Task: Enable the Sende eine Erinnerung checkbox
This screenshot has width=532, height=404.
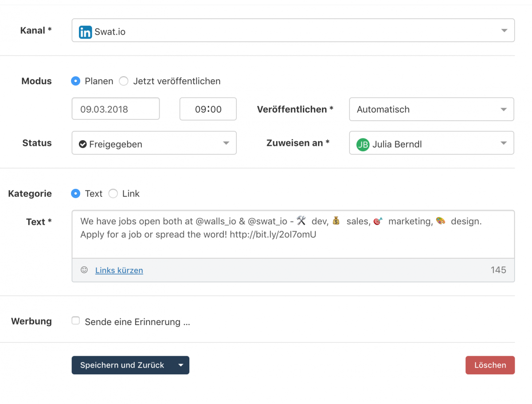Action: pyautogui.click(x=76, y=321)
